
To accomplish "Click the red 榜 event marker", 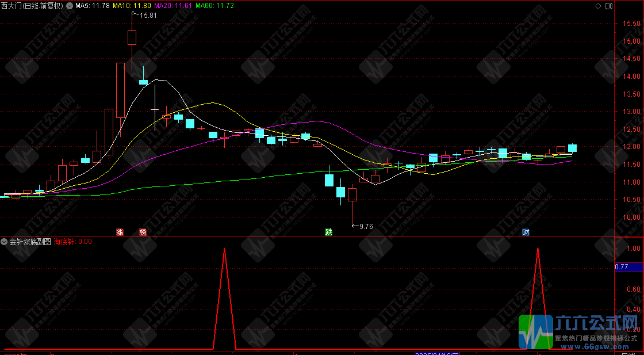I will coord(143,232).
